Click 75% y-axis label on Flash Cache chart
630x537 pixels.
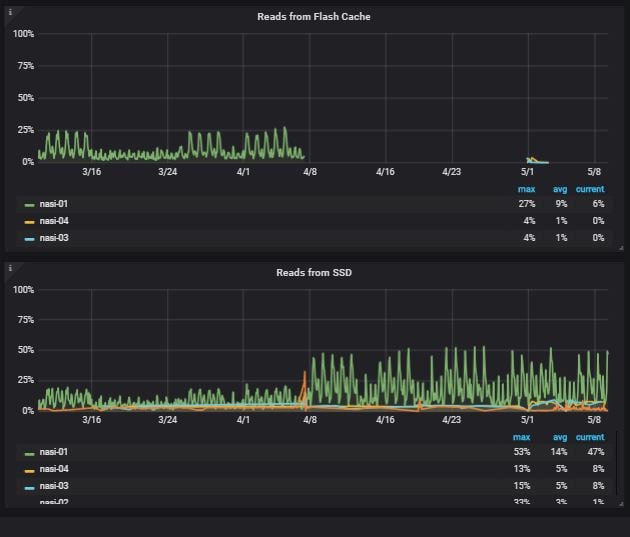(x=26, y=66)
